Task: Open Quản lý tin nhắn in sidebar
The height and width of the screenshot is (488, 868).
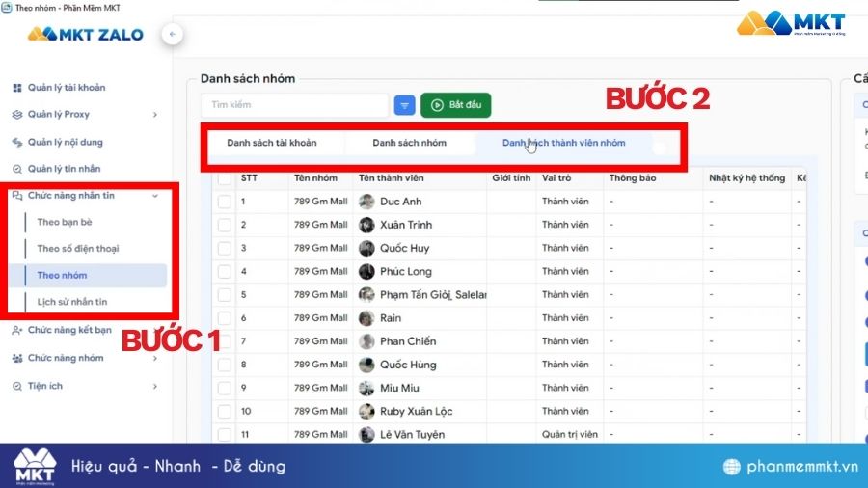Action: [x=65, y=169]
